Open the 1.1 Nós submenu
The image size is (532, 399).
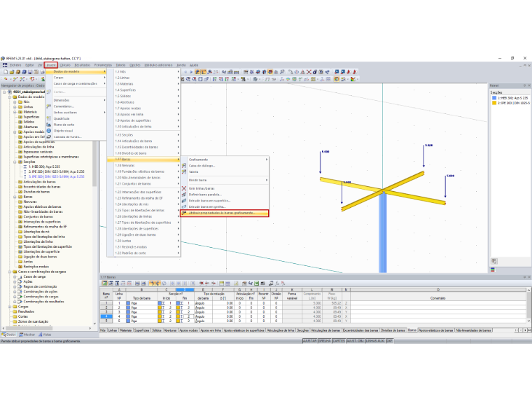tap(144, 72)
